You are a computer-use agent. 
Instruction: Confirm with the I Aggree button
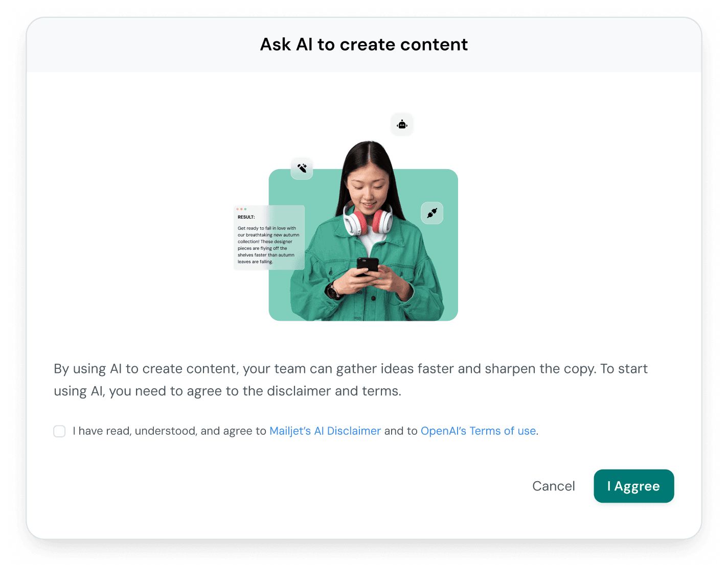(x=634, y=486)
